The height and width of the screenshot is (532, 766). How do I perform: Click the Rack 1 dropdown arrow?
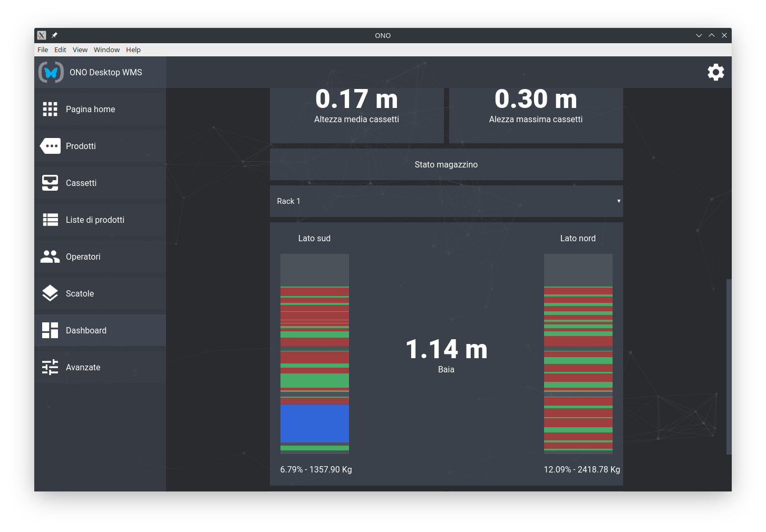(618, 201)
